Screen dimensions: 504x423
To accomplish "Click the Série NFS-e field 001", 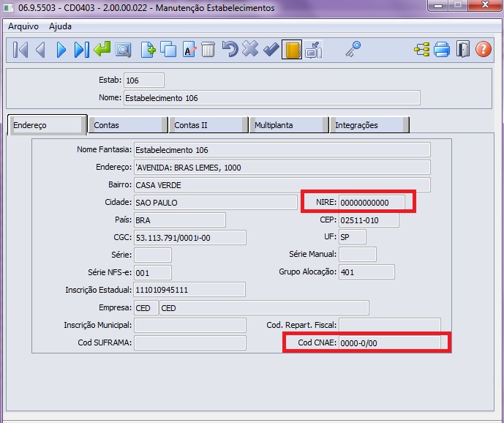I will tap(153, 272).
